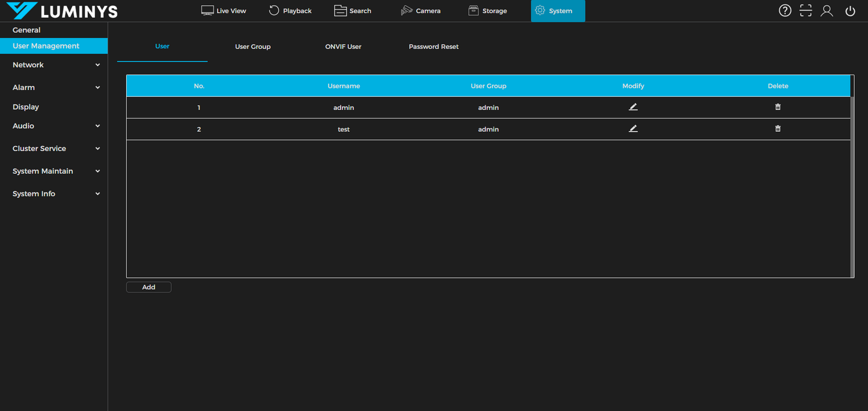Collapse the System Info section chevron

98,194
